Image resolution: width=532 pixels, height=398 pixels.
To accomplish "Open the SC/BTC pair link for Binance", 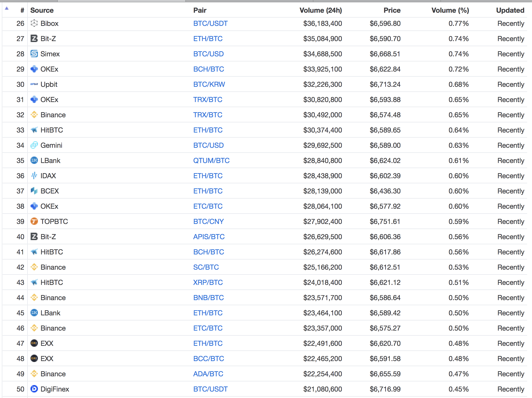I will point(206,267).
